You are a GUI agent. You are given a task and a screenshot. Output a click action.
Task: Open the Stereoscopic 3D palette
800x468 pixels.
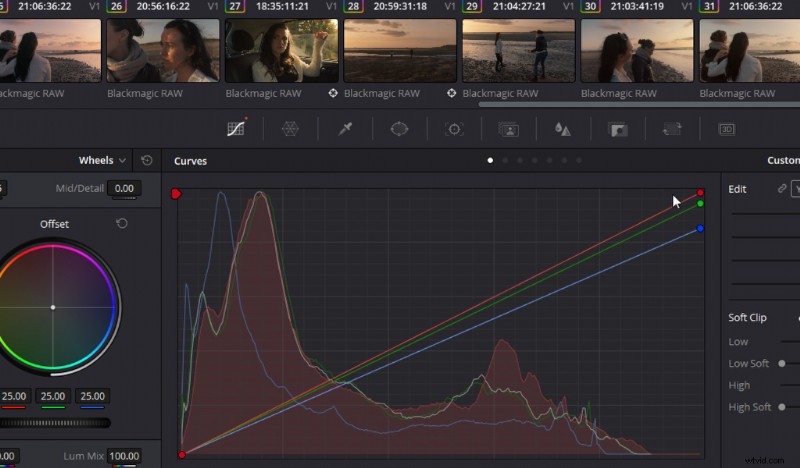pos(727,129)
